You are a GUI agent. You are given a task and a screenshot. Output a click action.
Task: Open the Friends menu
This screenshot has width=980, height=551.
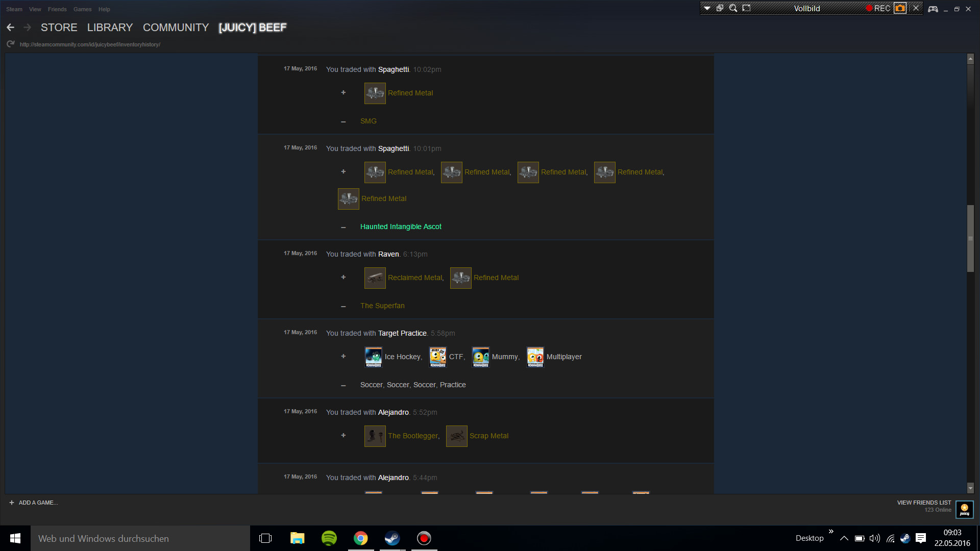(57, 9)
